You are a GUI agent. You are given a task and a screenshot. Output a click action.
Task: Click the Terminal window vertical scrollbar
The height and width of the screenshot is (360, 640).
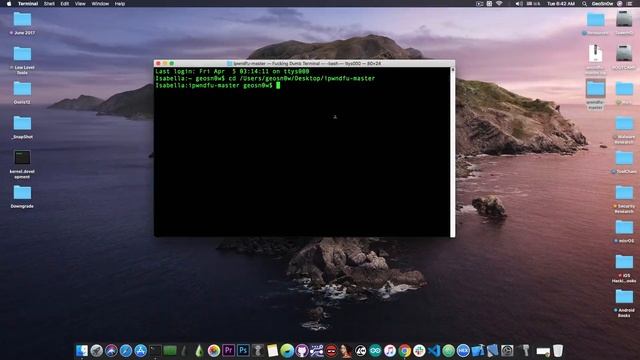(x=452, y=152)
